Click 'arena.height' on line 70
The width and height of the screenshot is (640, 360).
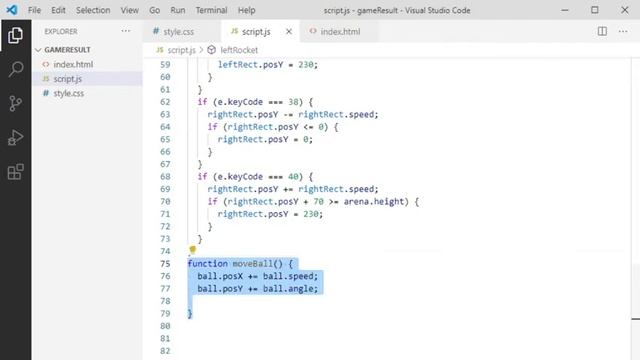pos(373,202)
